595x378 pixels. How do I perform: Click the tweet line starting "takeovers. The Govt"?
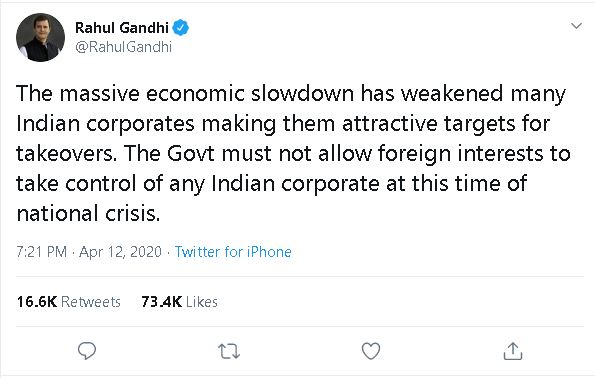[293, 154]
